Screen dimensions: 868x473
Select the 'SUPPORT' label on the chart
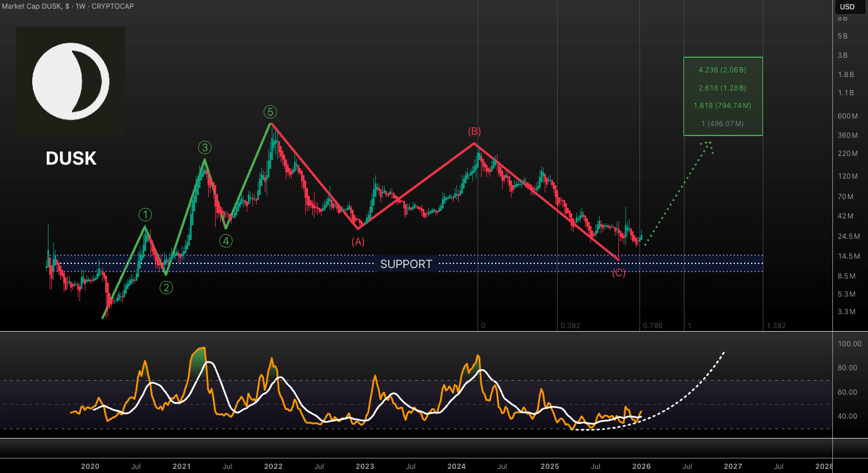pos(406,264)
